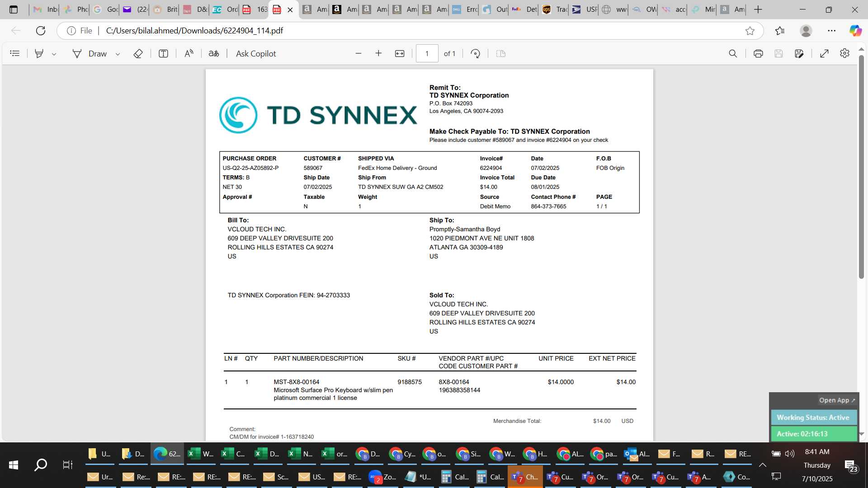
Task: Refresh the page
Action: click(x=41, y=30)
